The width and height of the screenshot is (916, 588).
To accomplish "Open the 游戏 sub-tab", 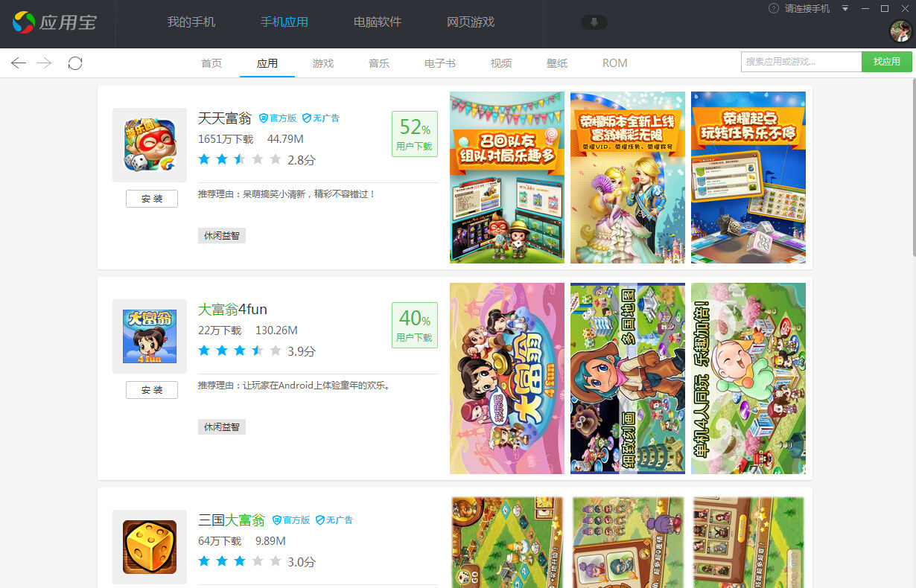I will (323, 63).
